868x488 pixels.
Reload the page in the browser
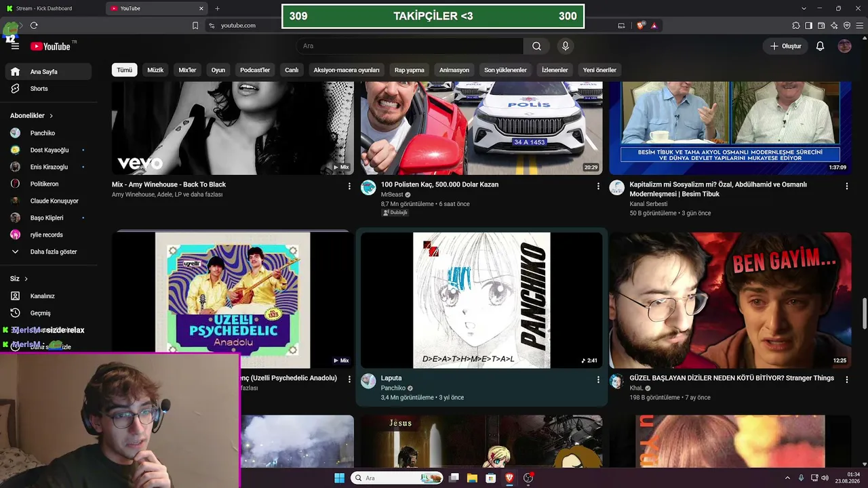(x=34, y=25)
